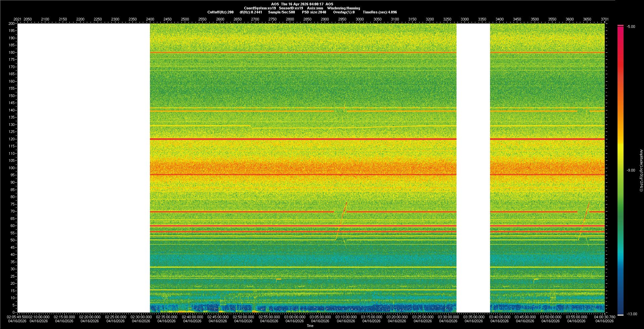The height and width of the screenshot is (329, 644).
Task: Click the vertical Amplitude axis title beside colorbar
Action: tap(641, 170)
